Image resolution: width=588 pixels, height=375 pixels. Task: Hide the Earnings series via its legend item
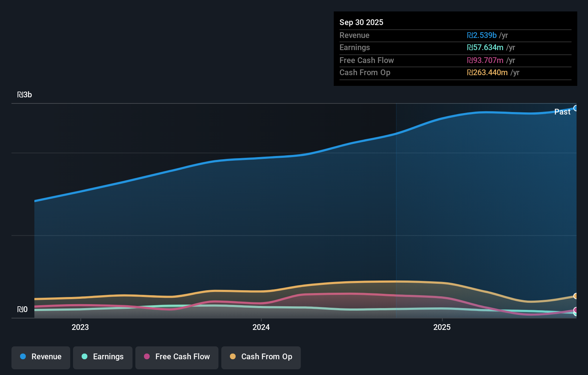coord(102,357)
